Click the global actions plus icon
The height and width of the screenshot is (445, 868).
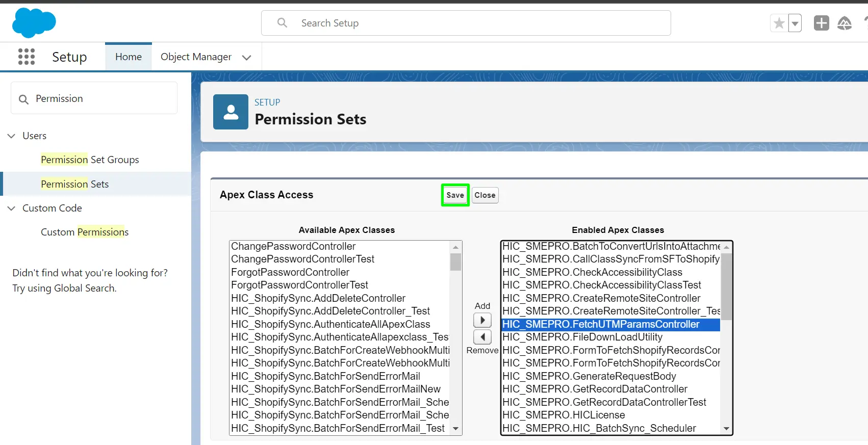tap(821, 23)
